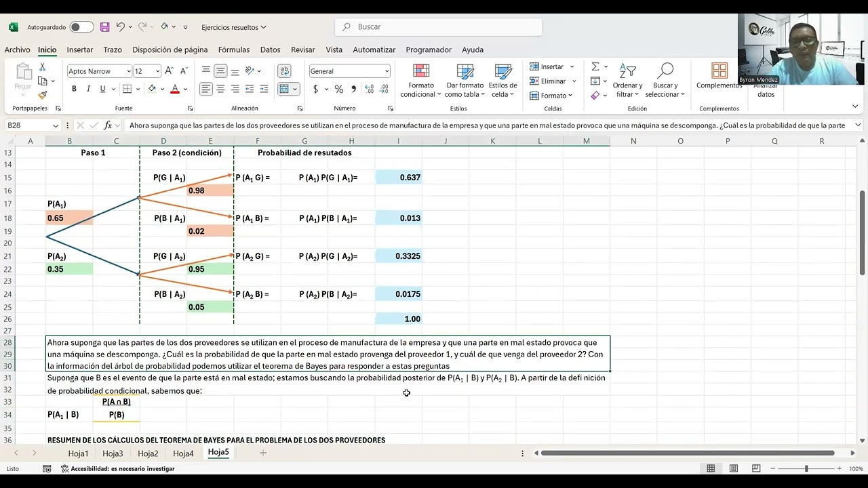This screenshot has width=868, height=488.
Task: Click the zoom slider in status bar
Action: pyautogui.click(x=806, y=468)
